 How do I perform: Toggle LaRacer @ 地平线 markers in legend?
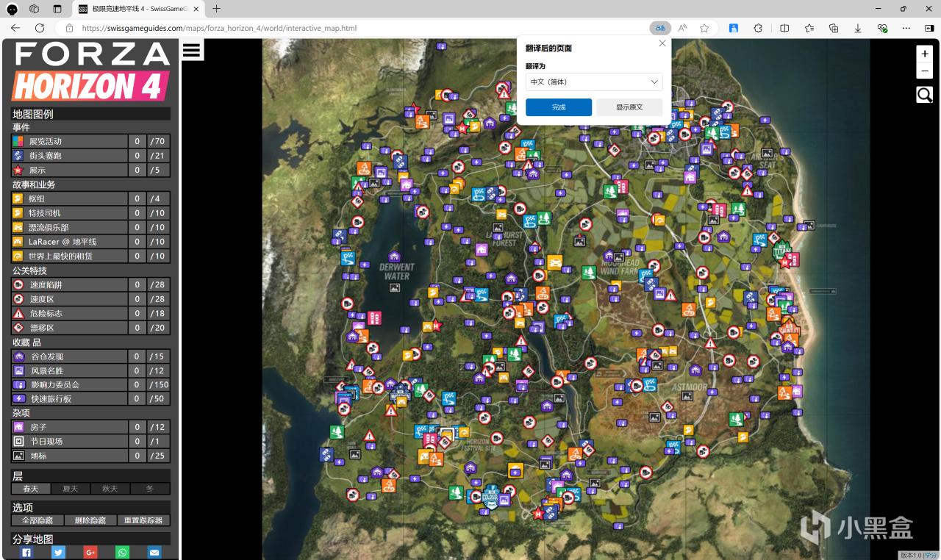90,242
